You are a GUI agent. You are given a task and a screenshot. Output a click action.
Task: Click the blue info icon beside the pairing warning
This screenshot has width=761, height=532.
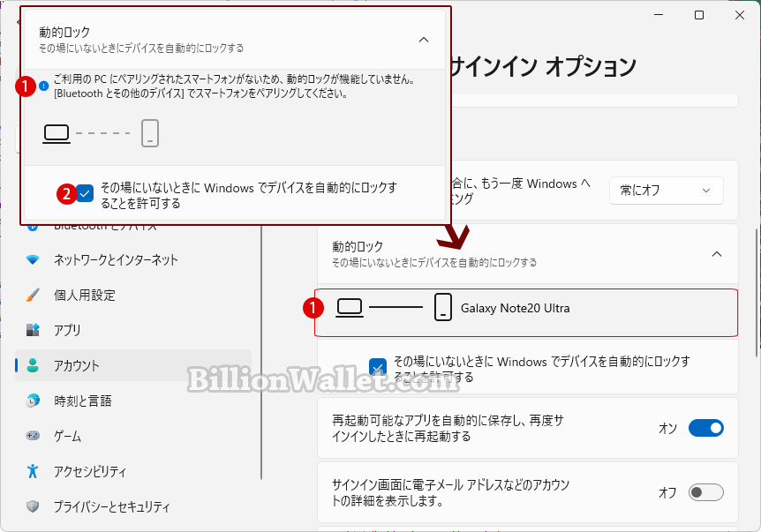pos(43,86)
